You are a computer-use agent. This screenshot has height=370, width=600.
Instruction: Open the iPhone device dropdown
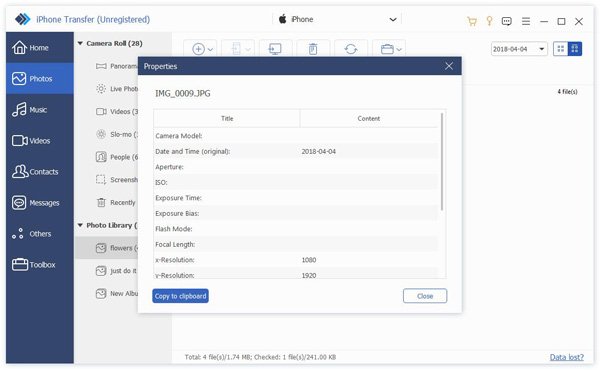[x=338, y=19]
